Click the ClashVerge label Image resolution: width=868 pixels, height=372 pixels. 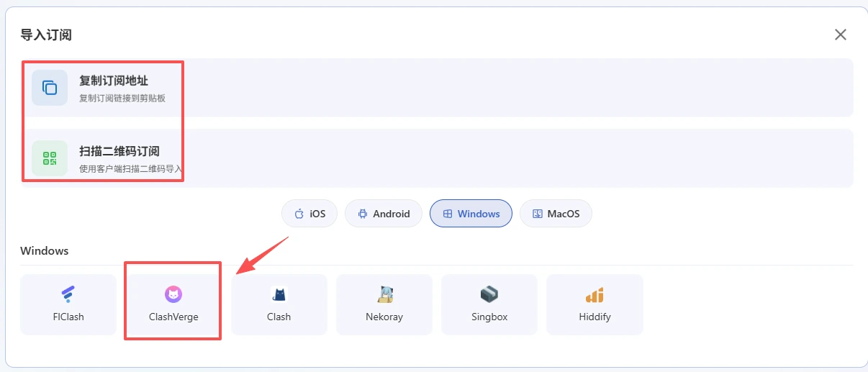pos(173,317)
